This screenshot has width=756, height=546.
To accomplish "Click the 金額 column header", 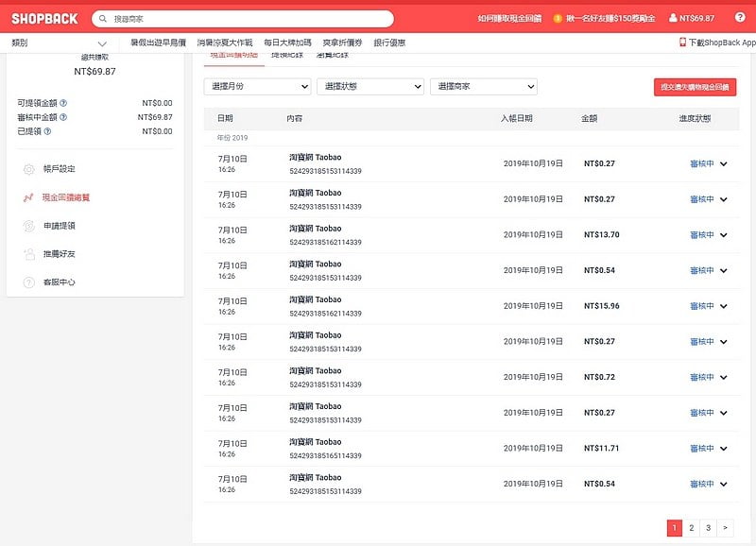I will (x=589, y=118).
